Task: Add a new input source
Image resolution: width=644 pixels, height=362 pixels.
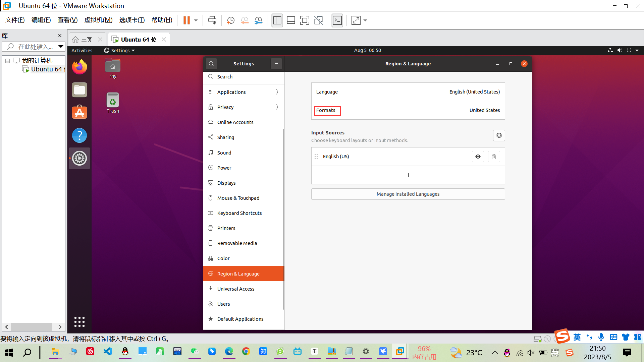Action: coord(408,175)
